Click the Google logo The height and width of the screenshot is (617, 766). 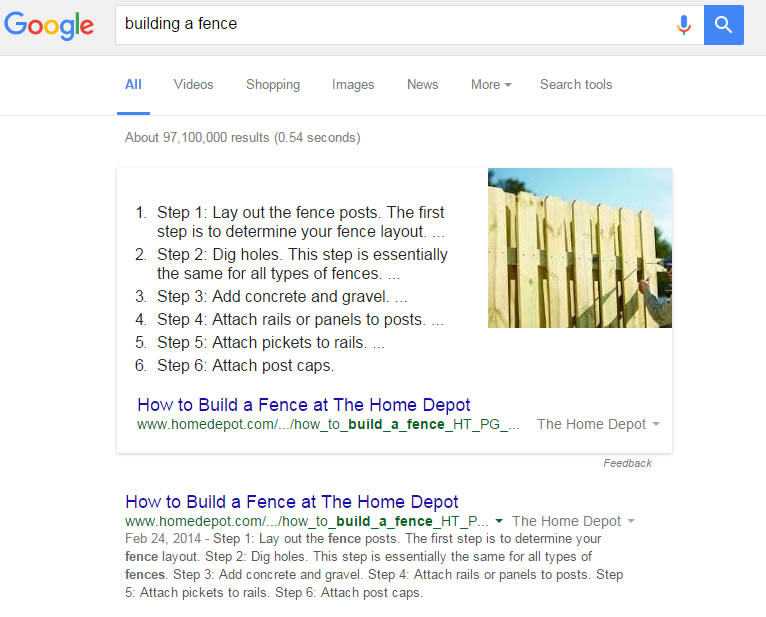pyautogui.click(x=49, y=26)
